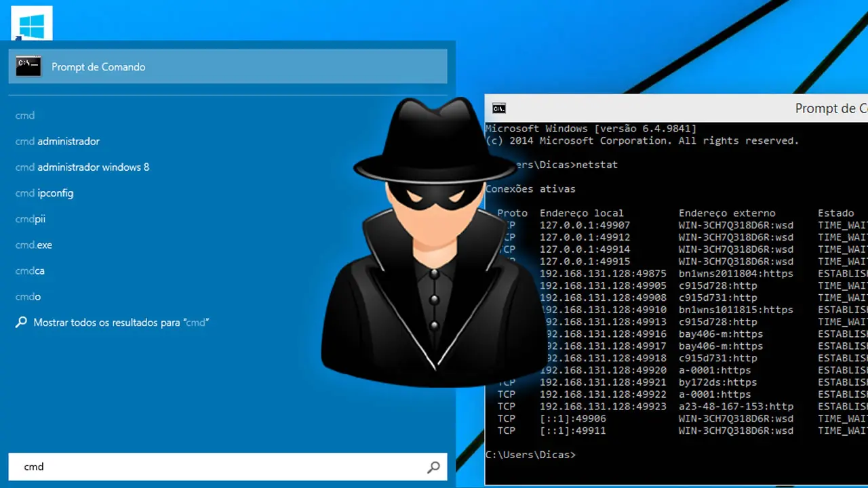
Task: Choose the plain "cmd" suggestion
Action: (x=25, y=116)
